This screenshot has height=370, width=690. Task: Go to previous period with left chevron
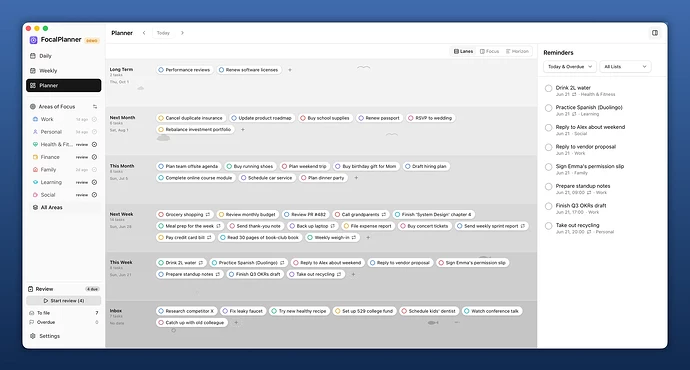[x=144, y=33]
